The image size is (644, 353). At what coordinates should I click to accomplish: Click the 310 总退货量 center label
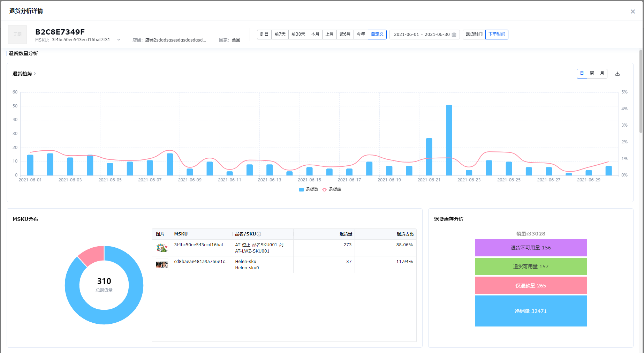click(x=104, y=285)
